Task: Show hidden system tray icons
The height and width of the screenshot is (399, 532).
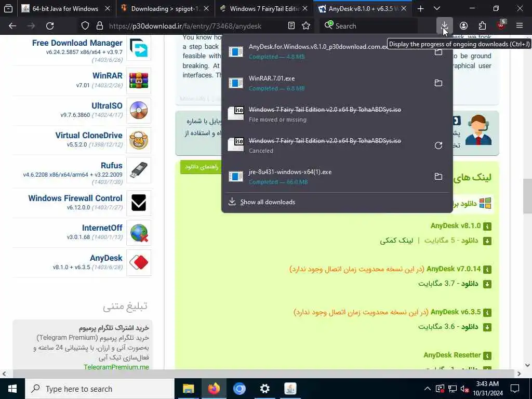Action: (x=428, y=389)
